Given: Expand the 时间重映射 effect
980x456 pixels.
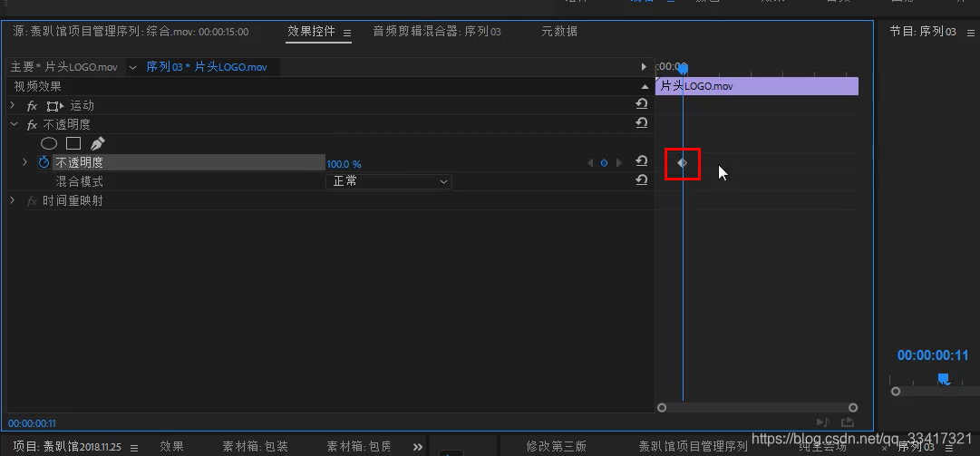Looking at the screenshot, I should click(13, 200).
